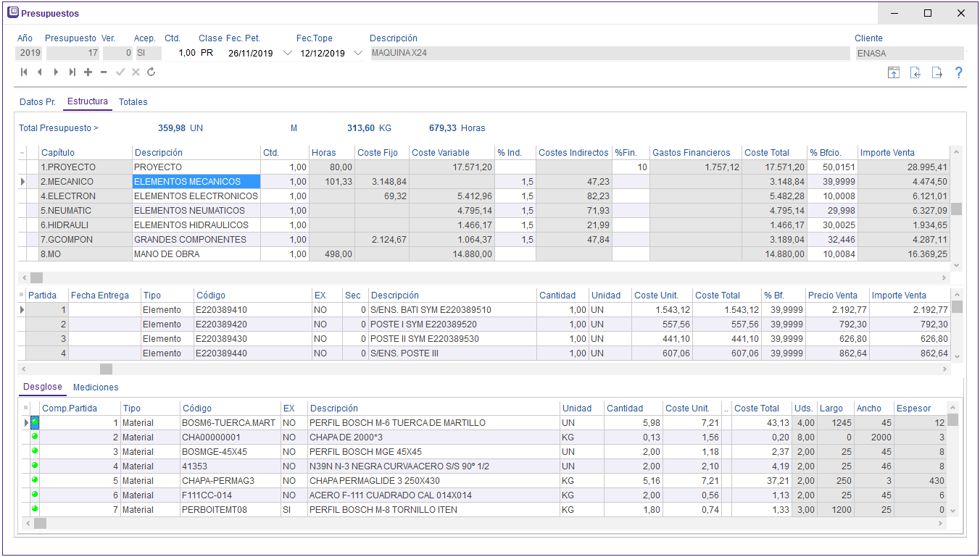980x557 pixels.
Task: Click the Coste Total column header in chapters
Action: [766, 153]
